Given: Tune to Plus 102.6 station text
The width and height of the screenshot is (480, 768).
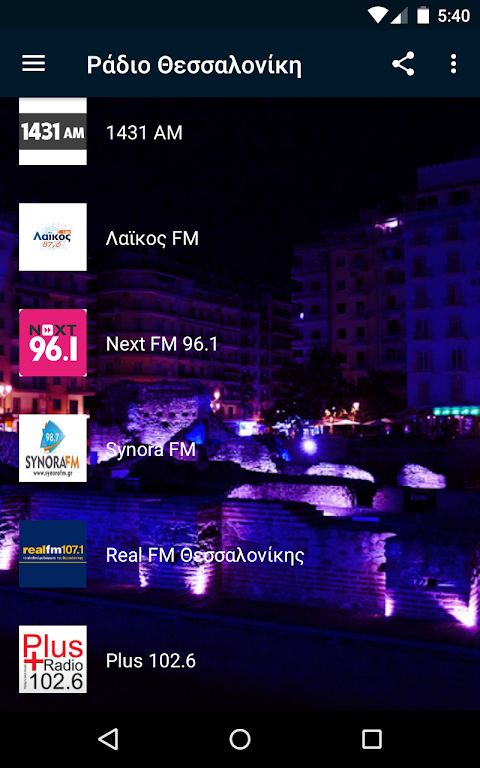Looking at the screenshot, I should [x=151, y=661].
